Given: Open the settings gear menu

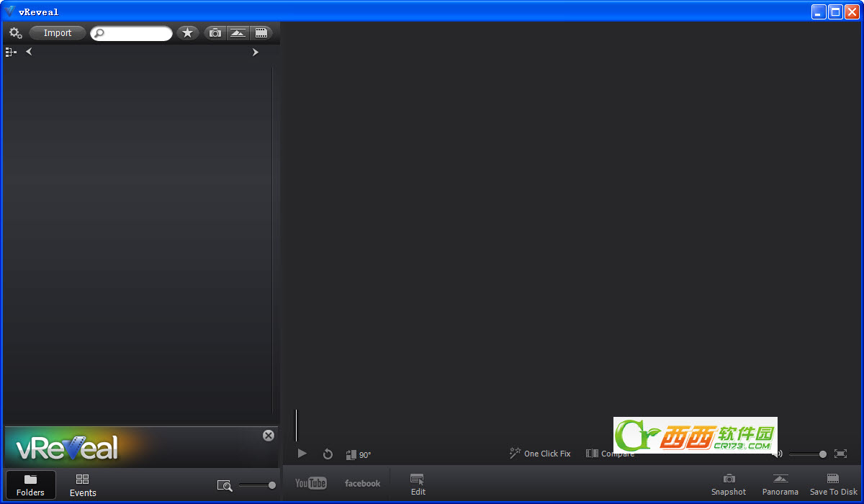Looking at the screenshot, I should point(16,33).
